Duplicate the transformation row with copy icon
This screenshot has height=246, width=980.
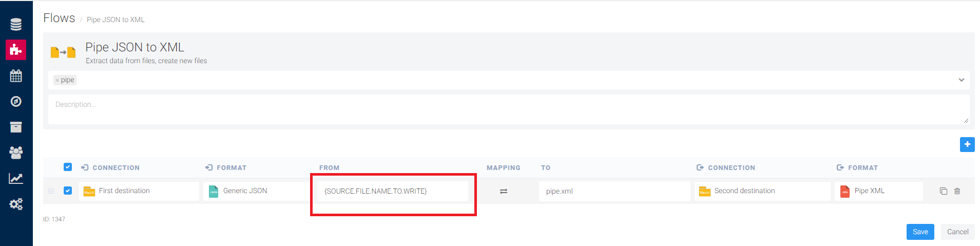pyautogui.click(x=943, y=191)
